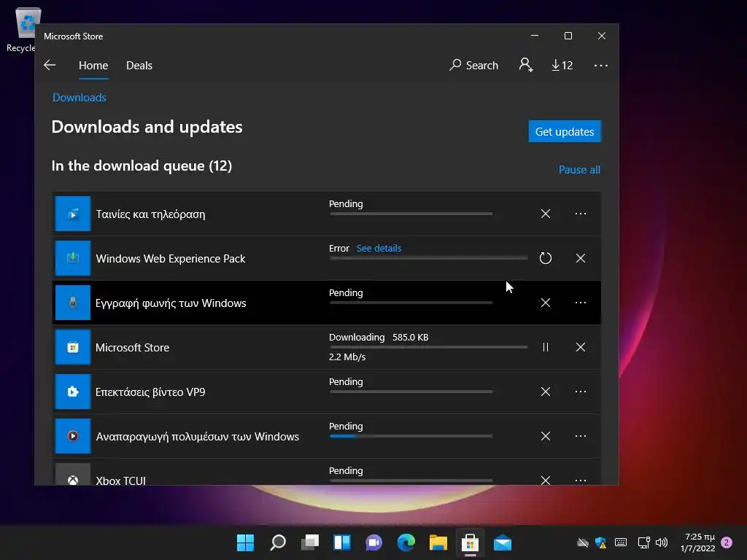747x560 pixels.
Task: Open Chat app on taskbar
Action: [x=374, y=542]
